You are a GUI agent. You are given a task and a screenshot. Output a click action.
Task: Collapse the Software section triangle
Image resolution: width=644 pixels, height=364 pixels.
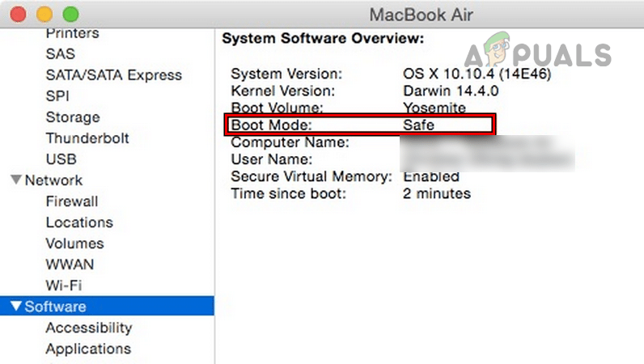[16, 307]
